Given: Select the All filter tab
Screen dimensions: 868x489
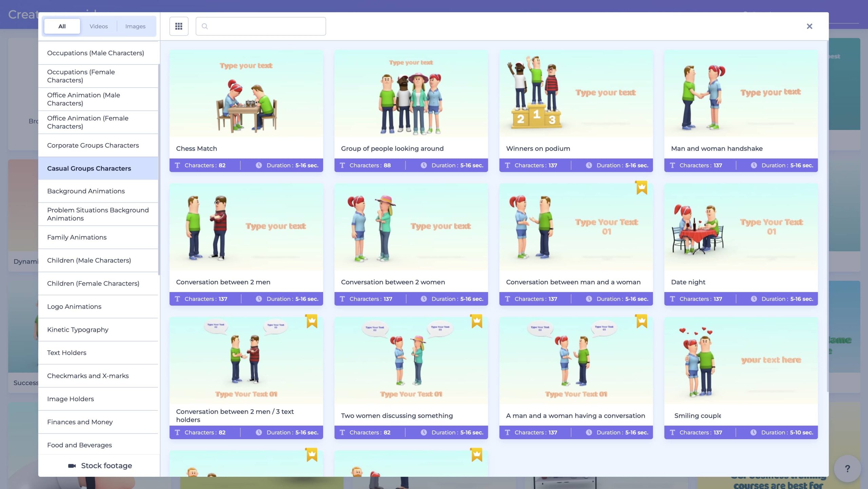Looking at the screenshot, I should [62, 26].
